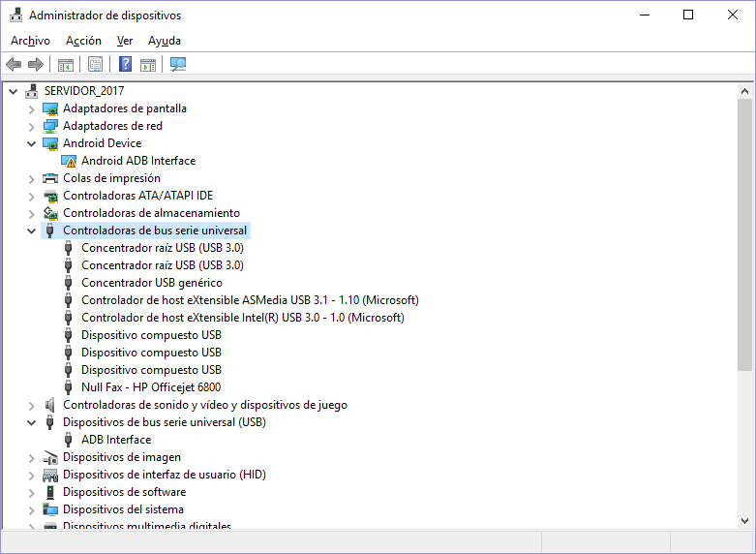The height and width of the screenshot is (554, 756).
Task: Expand Adaptadores de red
Action: [31, 127]
